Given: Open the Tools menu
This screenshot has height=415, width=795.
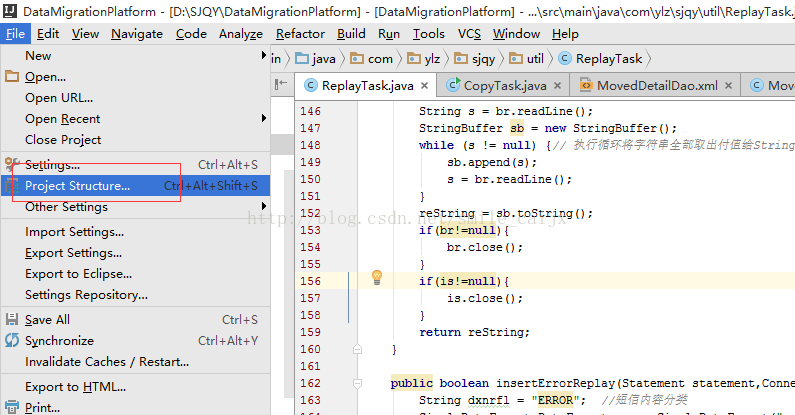Looking at the screenshot, I should tap(428, 34).
